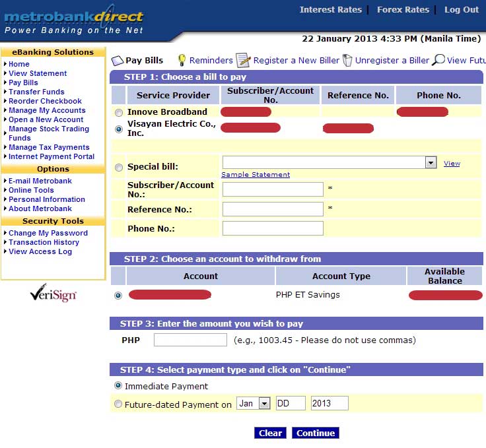Choose the Immediate Payment option

click(x=118, y=385)
